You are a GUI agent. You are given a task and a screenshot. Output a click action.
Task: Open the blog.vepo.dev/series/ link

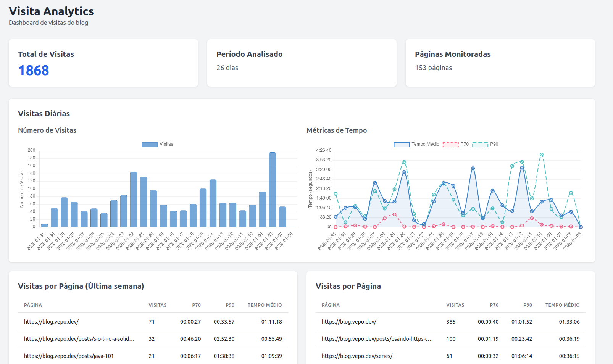coord(357,356)
